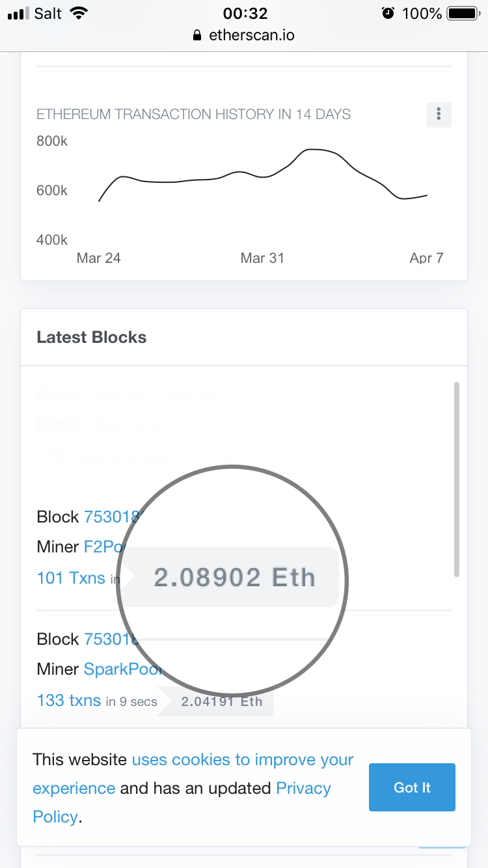
Task: Open the chart options three-dot menu
Action: click(439, 115)
